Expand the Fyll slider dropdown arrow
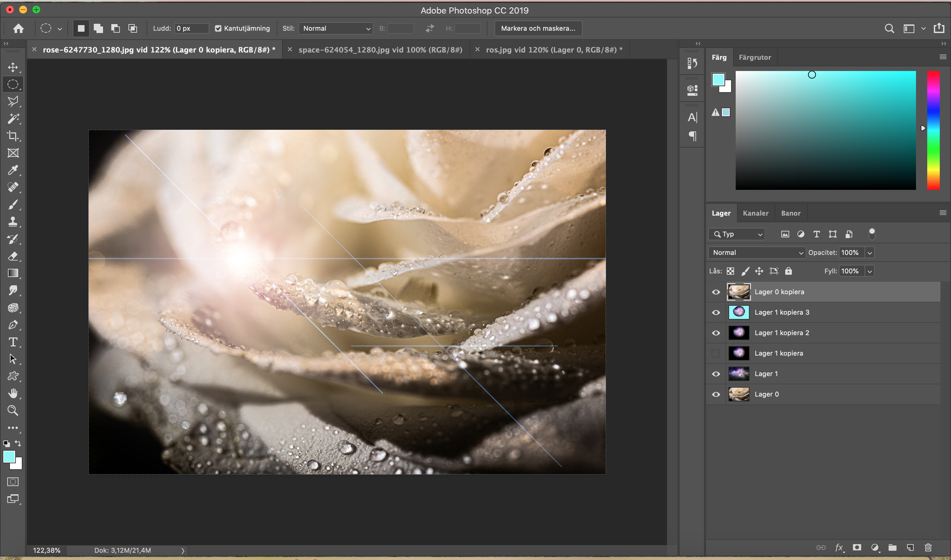Screen dimensions: 951x560 pyautogui.click(x=870, y=271)
